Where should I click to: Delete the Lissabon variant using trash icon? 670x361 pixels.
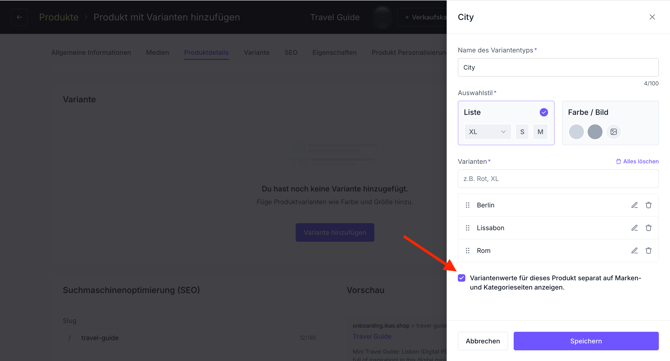(648, 228)
